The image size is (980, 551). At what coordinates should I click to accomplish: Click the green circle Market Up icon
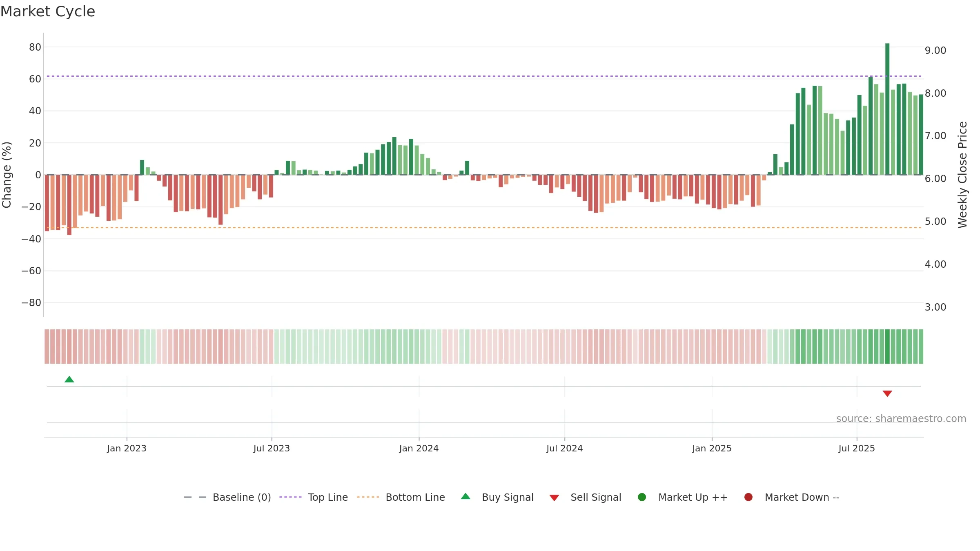pos(642,497)
